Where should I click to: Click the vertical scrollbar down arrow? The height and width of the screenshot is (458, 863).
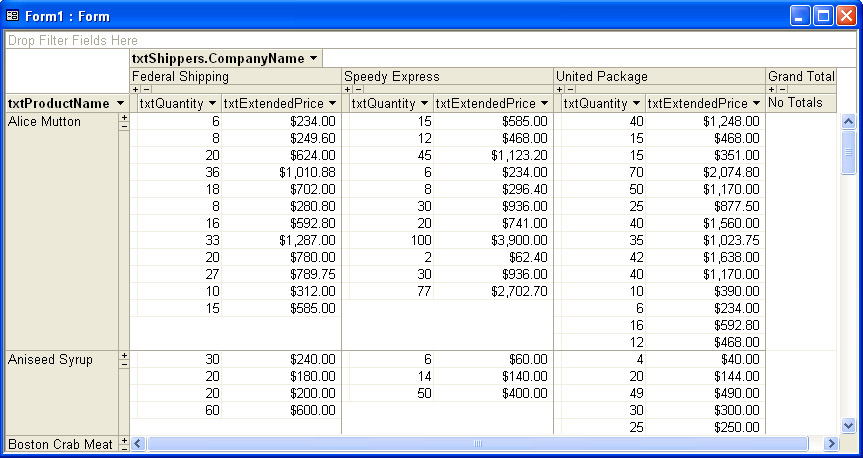849,424
